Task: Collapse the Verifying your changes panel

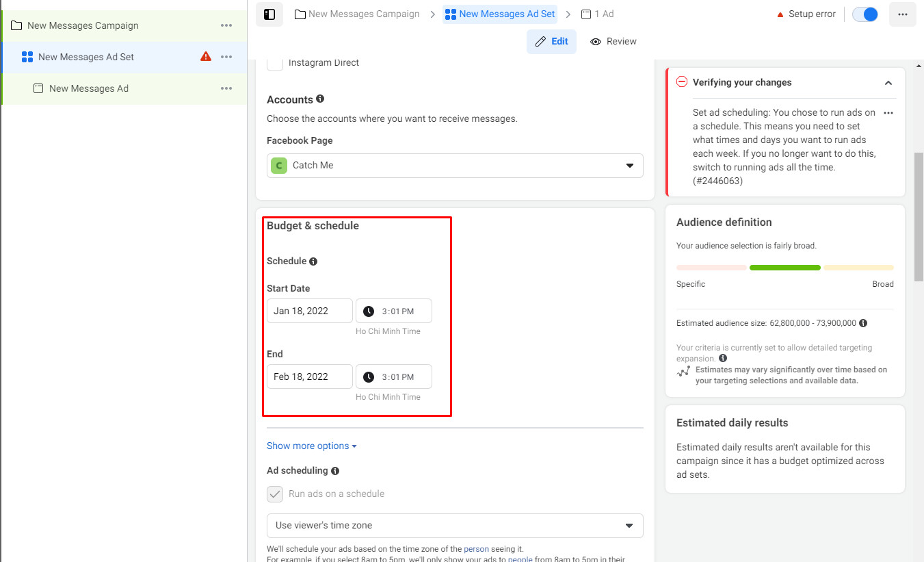Action: point(888,83)
